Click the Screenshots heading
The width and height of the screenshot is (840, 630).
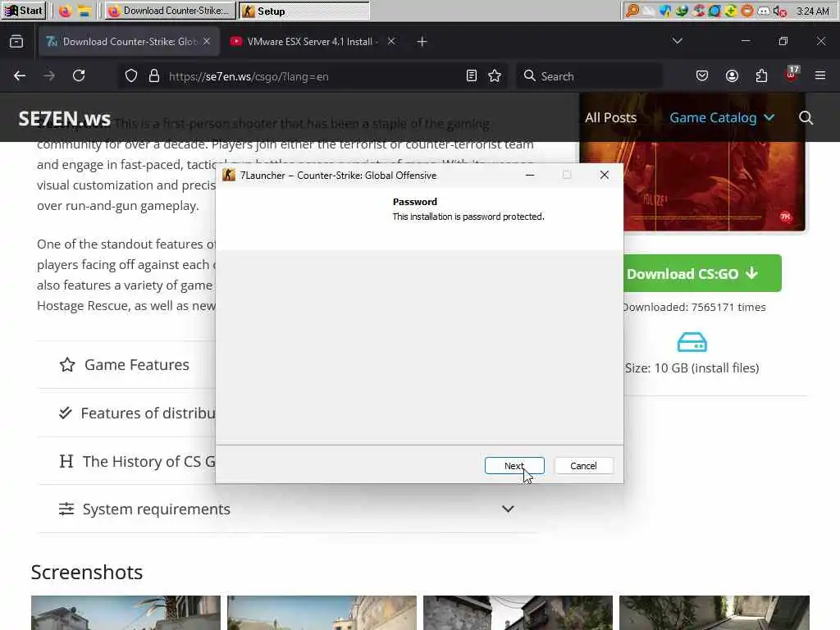coord(87,572)
